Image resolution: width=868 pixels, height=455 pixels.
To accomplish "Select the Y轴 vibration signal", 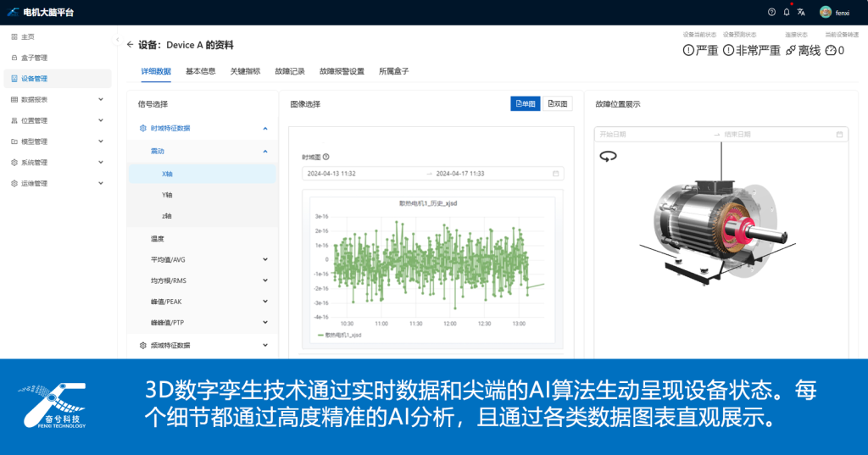I will tap(167, 195).
